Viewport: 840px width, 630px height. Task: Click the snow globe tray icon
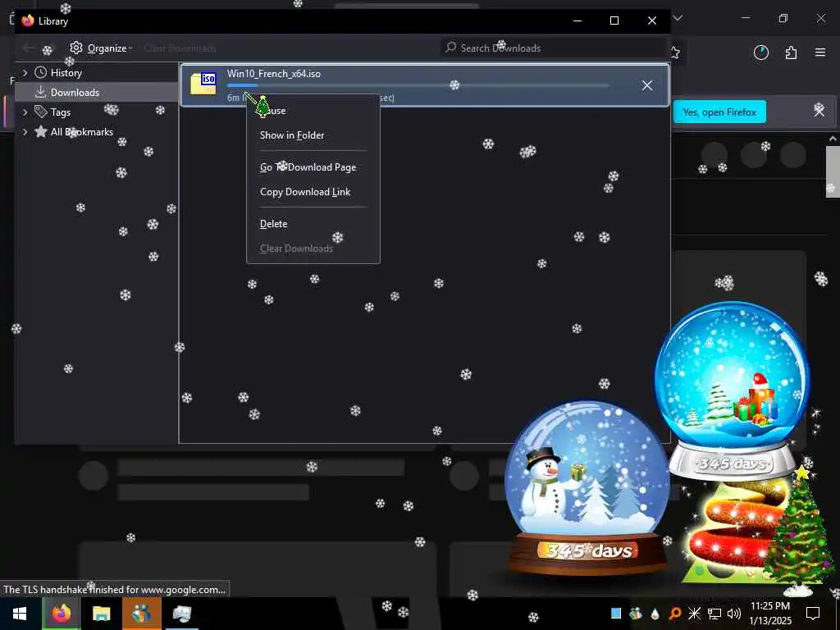point(636,614)
